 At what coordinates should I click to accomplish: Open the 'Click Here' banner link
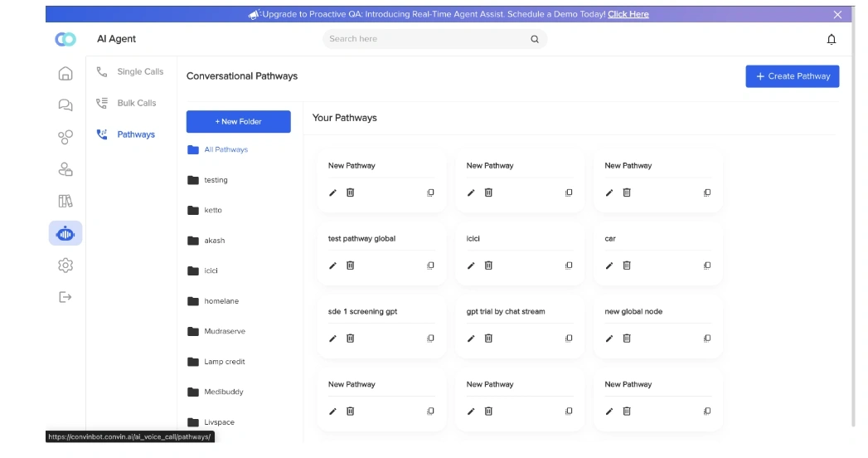tap(628, 14)
